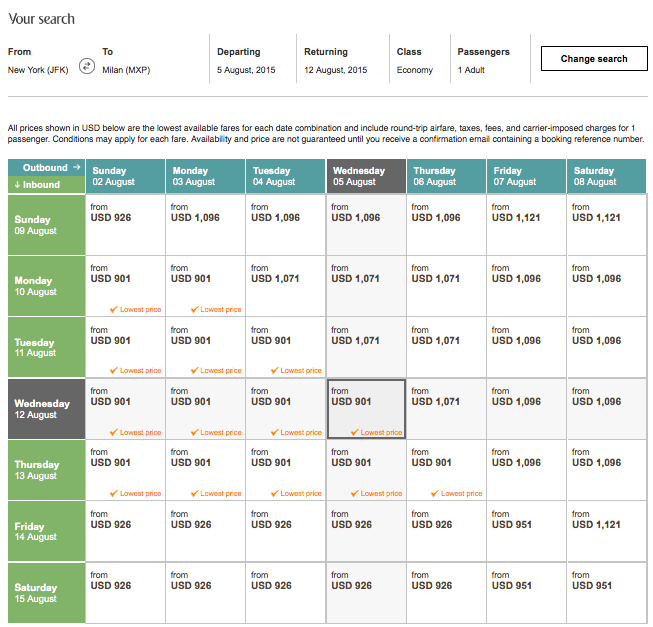
Task: Choose USD 1,071 fare for 04 August to 10 August
Action: coord(286,286)
